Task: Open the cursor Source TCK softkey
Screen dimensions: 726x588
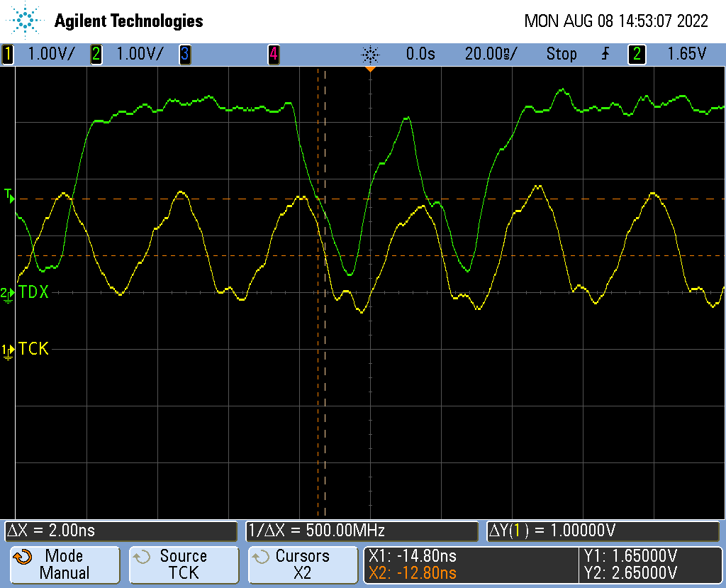Action: point(183,565)
